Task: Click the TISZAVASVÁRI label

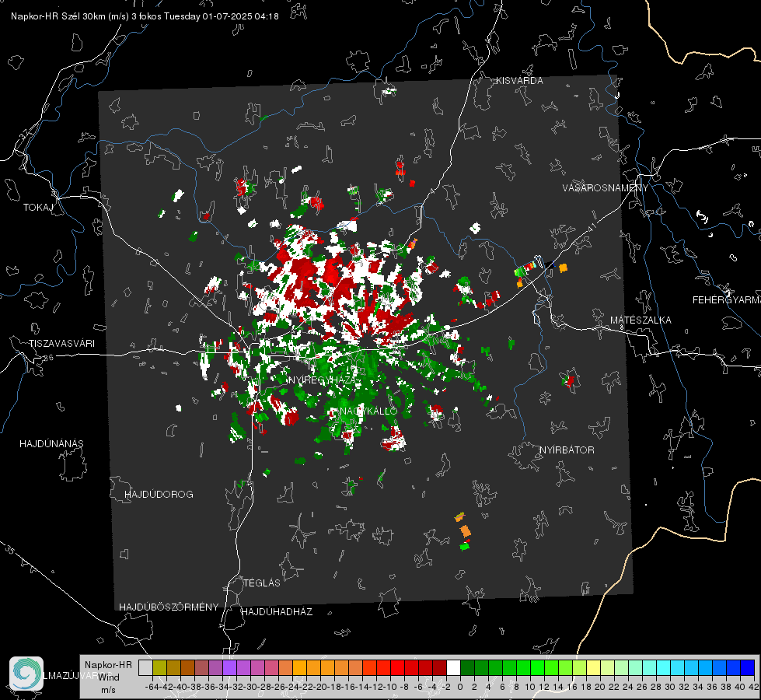Action: (x=61, y=344)
